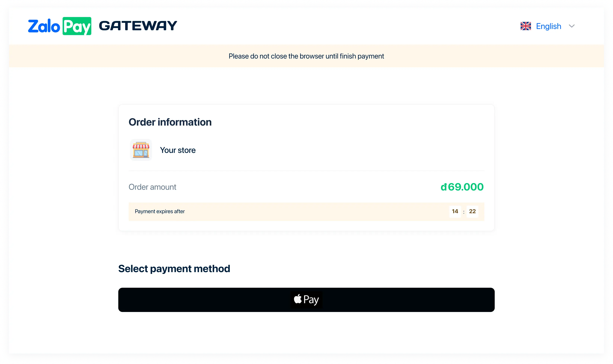Click the do-not-close browser notice banner
Viewport: 613px width, 364px height.
click(x=306, y=56)
